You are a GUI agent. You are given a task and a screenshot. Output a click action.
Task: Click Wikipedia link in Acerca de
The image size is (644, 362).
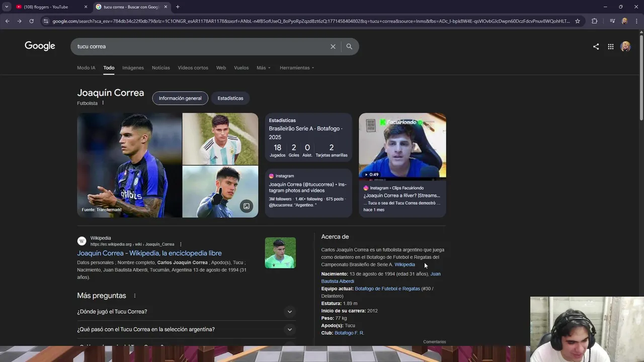coord(405,264)
